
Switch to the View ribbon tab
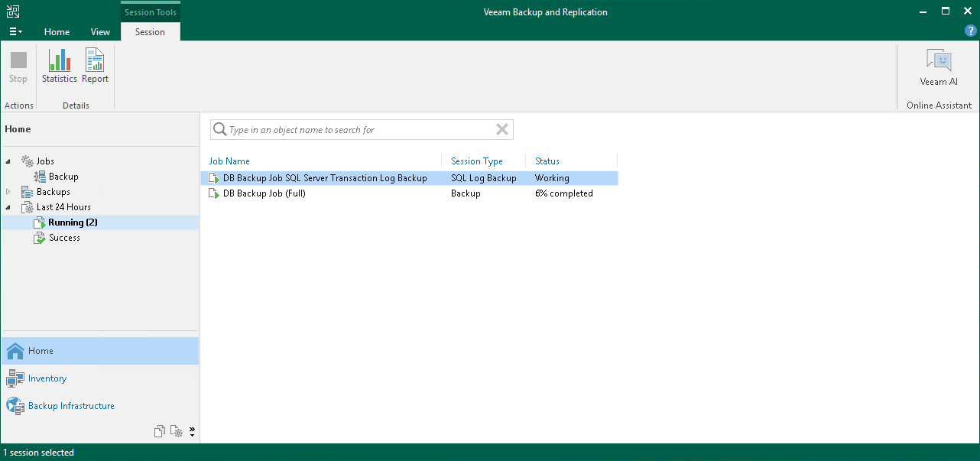pos(100,32)
